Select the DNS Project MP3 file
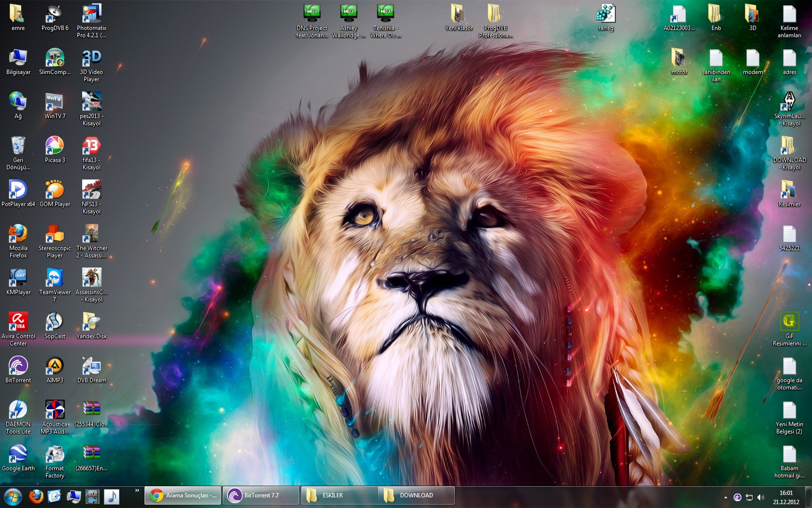This screenshot has width=812, height=508. [312, 21]
